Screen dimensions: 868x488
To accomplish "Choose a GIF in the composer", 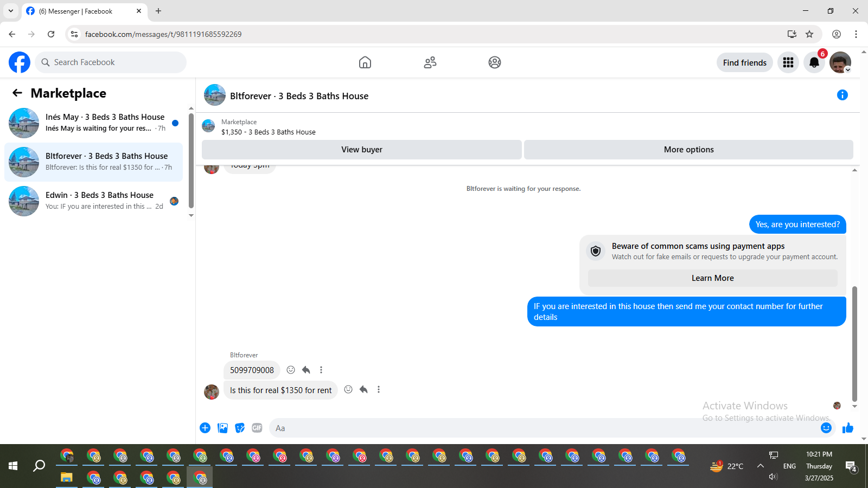I will (x=257, y=428).
